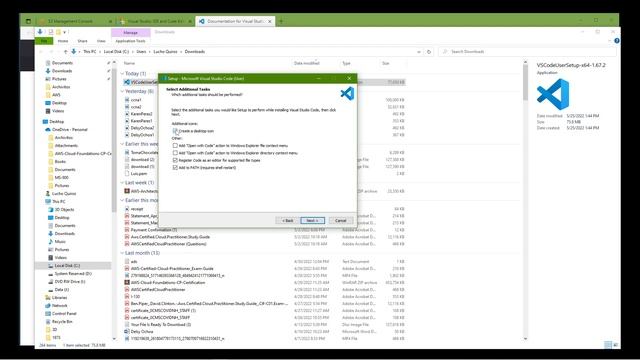Sort files by the Type column header

347,63
